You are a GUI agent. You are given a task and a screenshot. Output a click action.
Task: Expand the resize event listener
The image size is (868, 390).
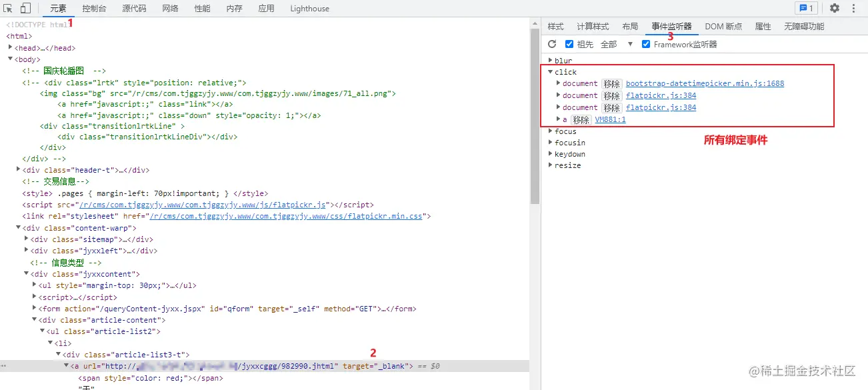click(x=551, y=165)
